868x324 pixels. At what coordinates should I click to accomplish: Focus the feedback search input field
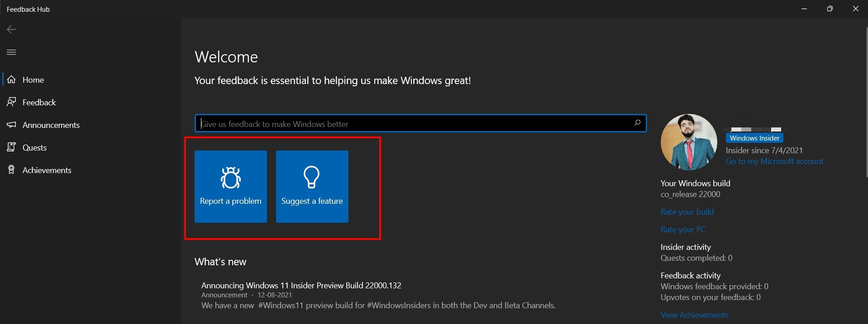tap(420, 123)
